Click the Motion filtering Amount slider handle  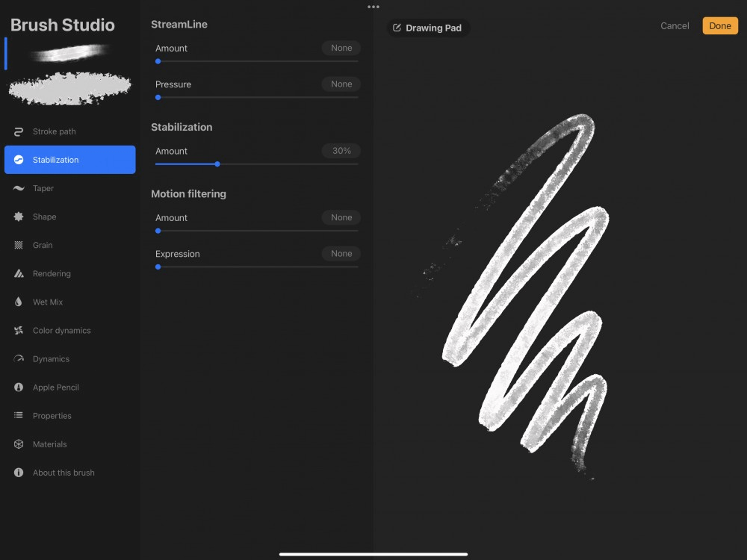coord(158,231)
